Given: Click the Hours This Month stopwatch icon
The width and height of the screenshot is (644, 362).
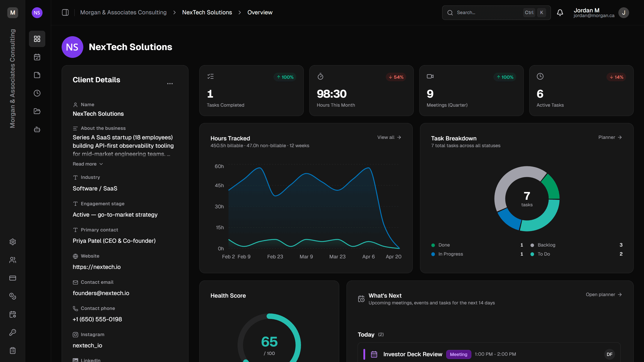Looking at the screenshot, I should tap(320, 76).
